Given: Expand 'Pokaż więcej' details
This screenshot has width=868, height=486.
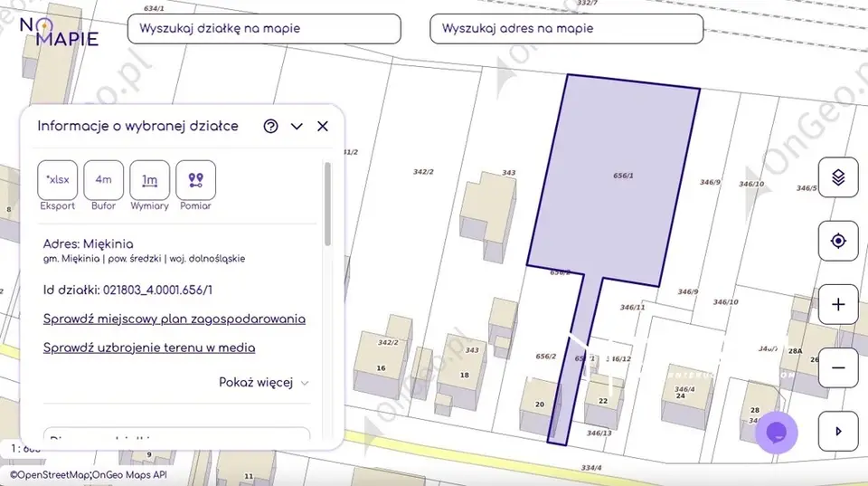Looking at the screenshot, I should pyautogui.click(x=263, y=382).
